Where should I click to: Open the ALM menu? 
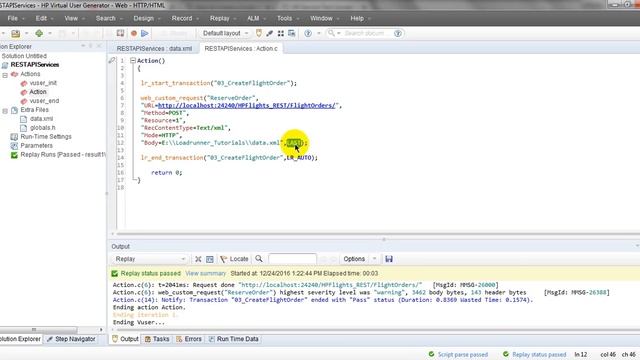tap(253, 18)
